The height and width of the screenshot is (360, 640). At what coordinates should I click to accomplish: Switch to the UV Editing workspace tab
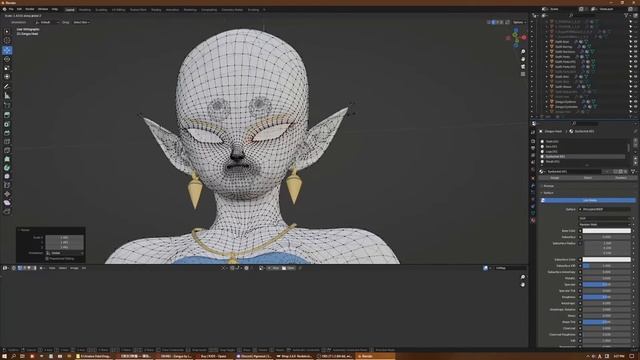click(118, 9)
